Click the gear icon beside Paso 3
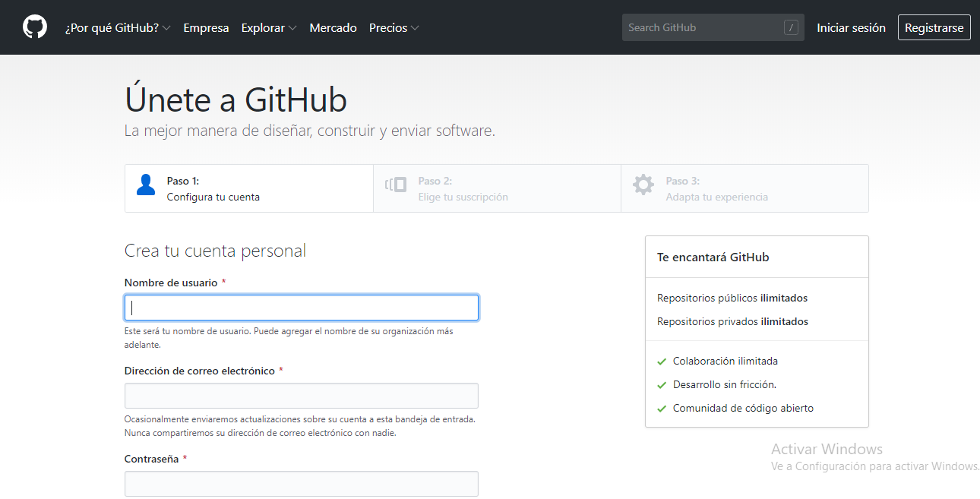The image size is (980, 499). click(643, 185)
